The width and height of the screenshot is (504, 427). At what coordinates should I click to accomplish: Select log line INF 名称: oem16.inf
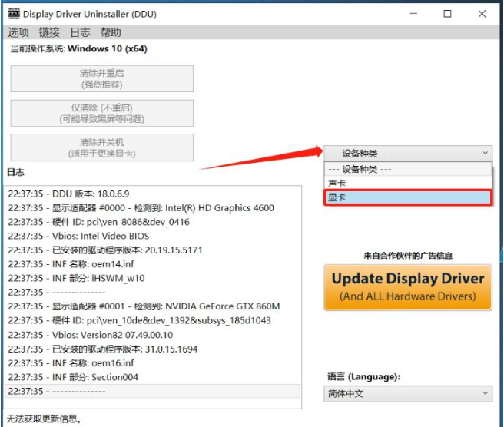152,363
